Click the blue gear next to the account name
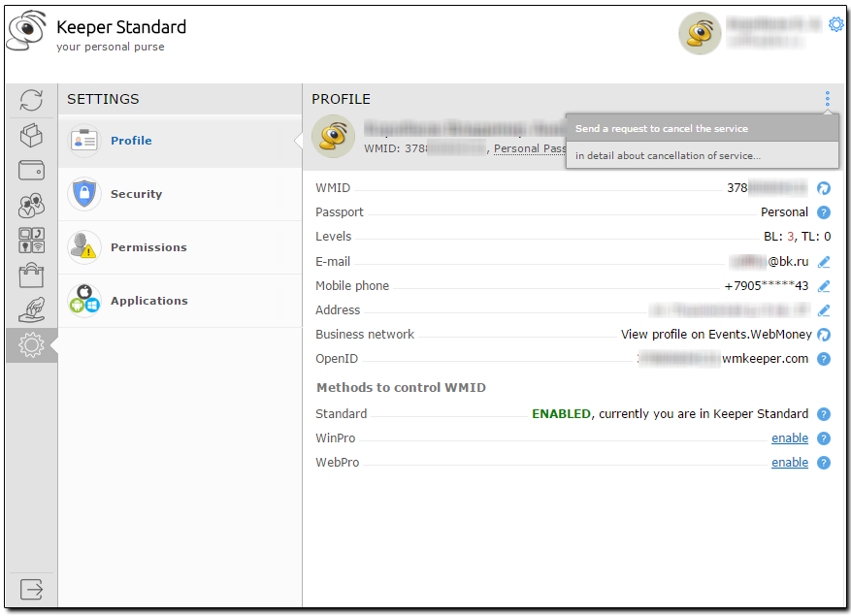 835,24
